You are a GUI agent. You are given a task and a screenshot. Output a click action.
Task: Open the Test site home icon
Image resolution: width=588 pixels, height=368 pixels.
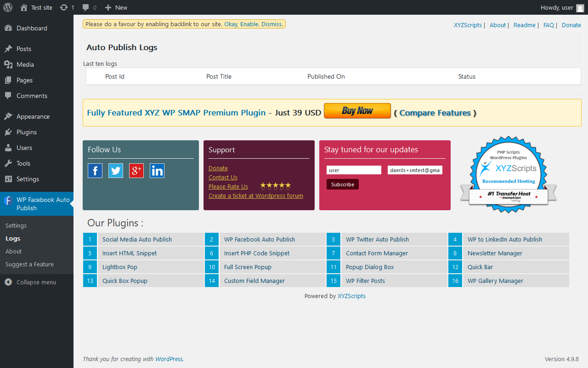24,7
